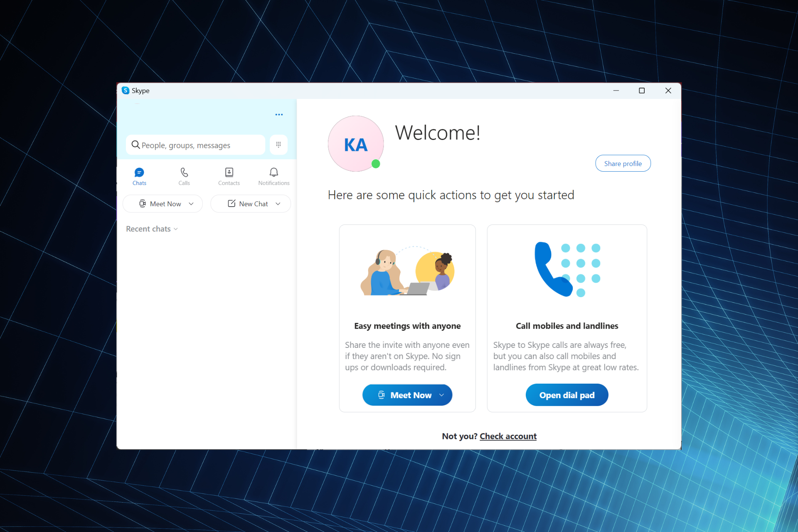Screen dimensions: 798x532
Task: Click the phone dial pad illustration
Action: (567, 269)
